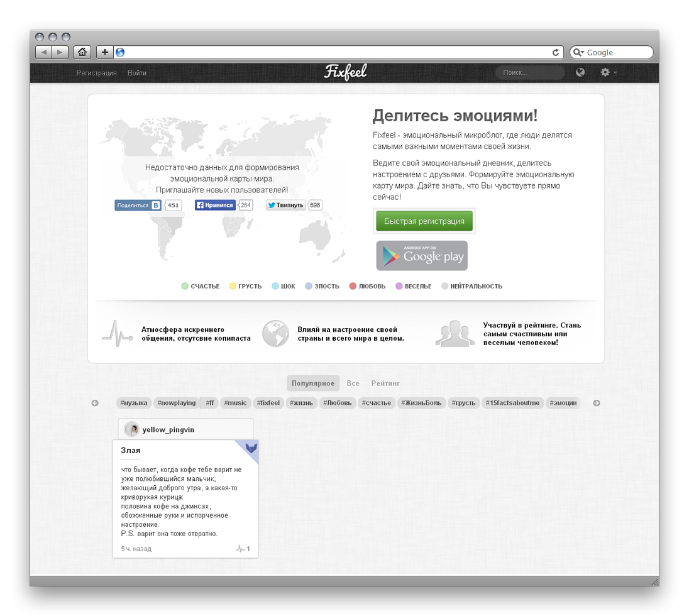The height and width of the screenshot is (616, 689).
Task: Open the settings gear menu in Fixfeel header
Action: [x=609, y=72]
